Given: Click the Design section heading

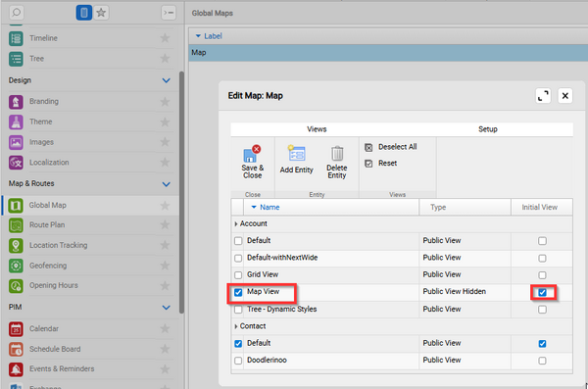Looking at the screenshot, I should [20, 80].
